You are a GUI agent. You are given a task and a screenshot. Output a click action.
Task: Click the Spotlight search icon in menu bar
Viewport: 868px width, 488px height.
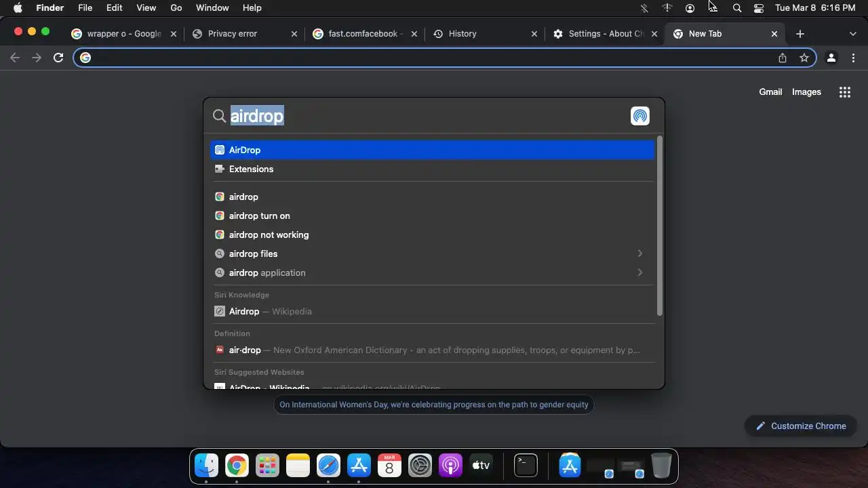[737, 8]
